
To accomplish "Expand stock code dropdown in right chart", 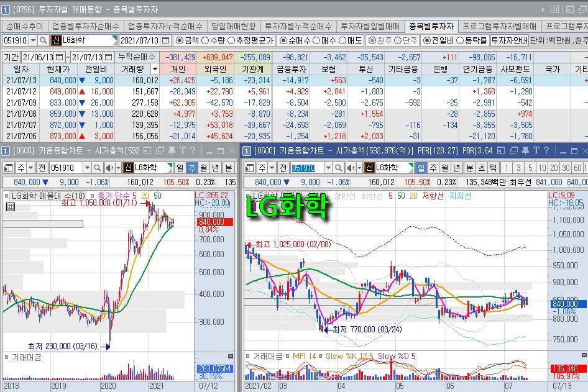I will (328, 168).
